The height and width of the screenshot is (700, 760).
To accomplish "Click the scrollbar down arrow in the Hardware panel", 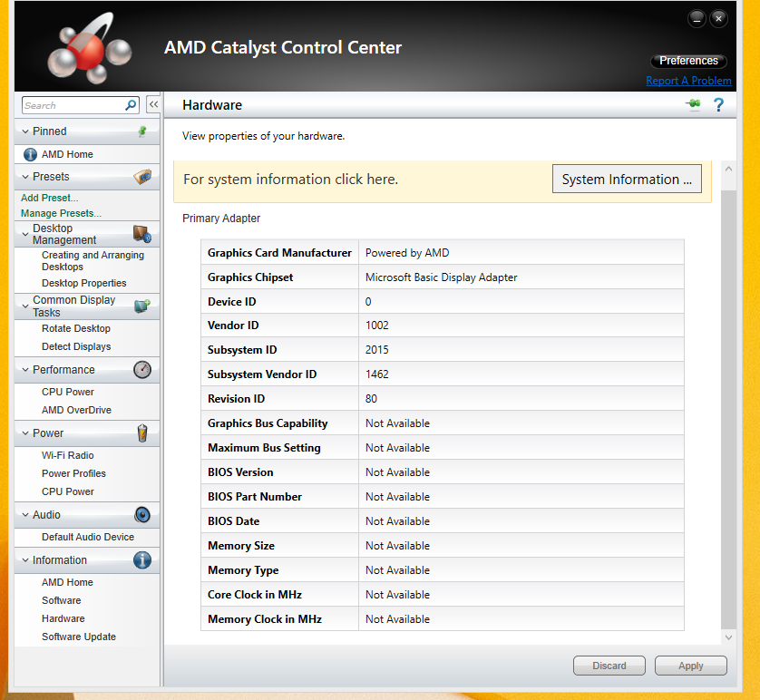I will (x=728, y=637).
